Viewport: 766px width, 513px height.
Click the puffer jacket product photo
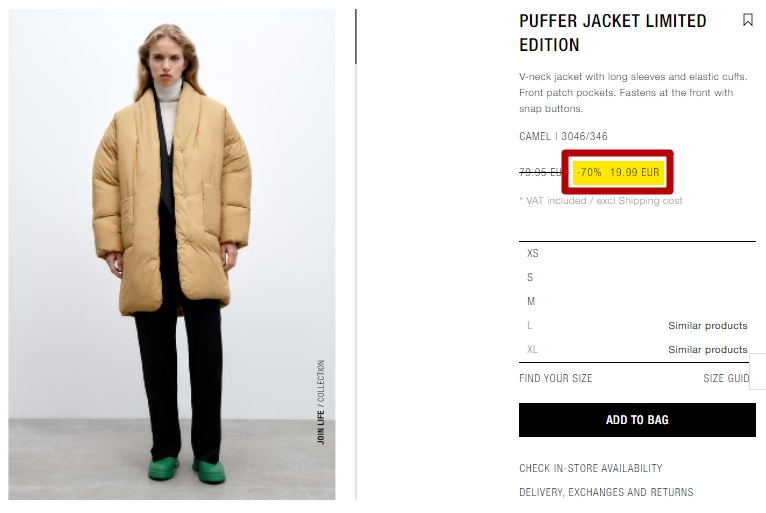[x=171, y=254]
